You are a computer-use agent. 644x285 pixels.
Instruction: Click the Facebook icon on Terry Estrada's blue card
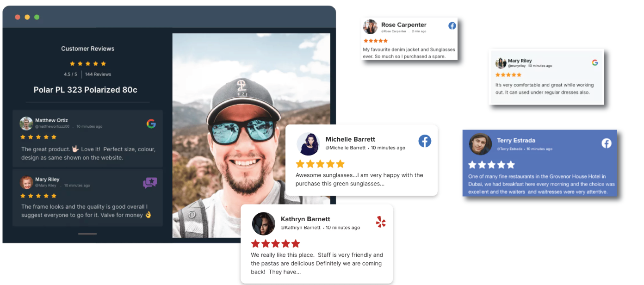click(606, 143)
